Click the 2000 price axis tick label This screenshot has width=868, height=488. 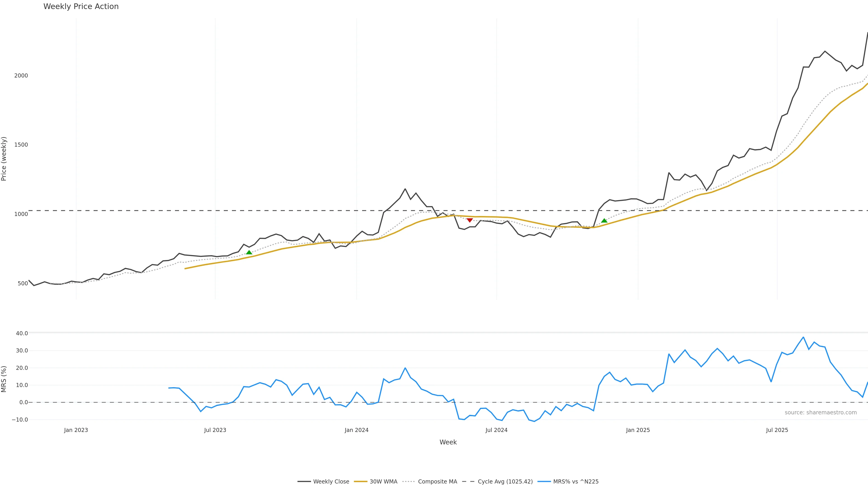21,75
